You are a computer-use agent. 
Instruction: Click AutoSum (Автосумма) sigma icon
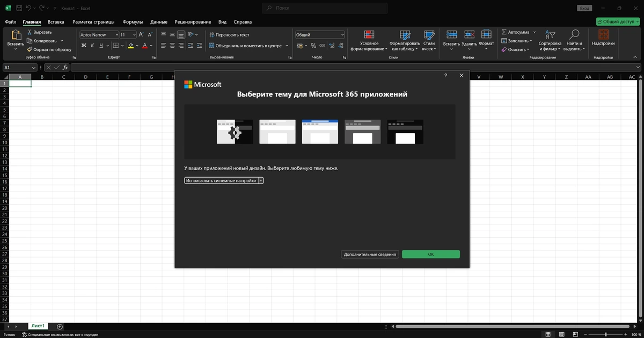coord(504,32)
